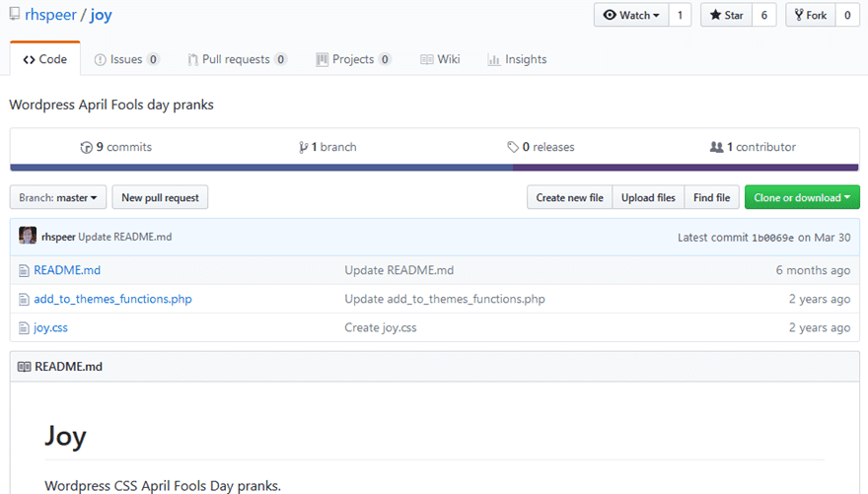Click the repository description Wordpress April Fools day pranks
Viewport: 868px width, 494px height.
point(111,105)
